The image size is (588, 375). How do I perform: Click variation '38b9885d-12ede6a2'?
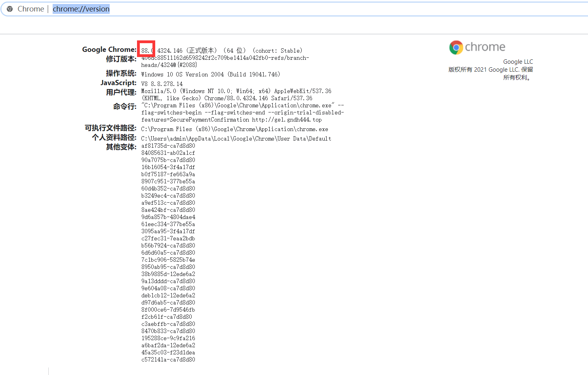click(x=168, y=274)
